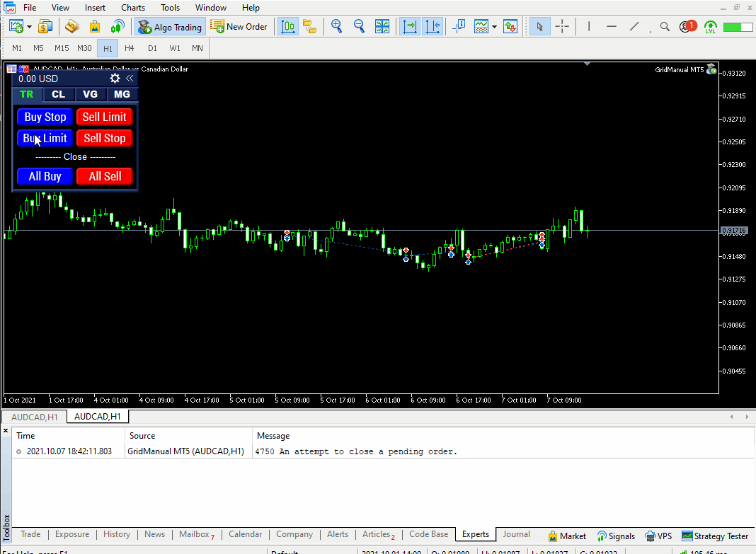Viewport: 756px width, 554px height.
Task: Open the Navigator folders icon
Action: pyautogui.click(x=309, y=26)
